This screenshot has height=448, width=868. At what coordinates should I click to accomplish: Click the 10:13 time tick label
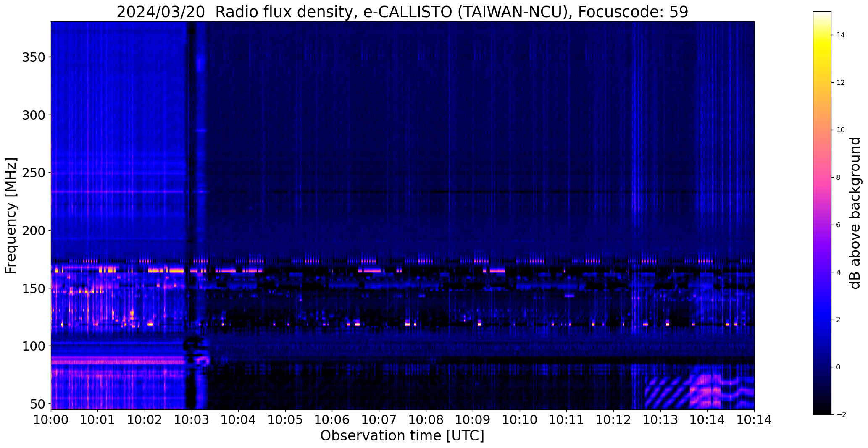coord(661,420)
